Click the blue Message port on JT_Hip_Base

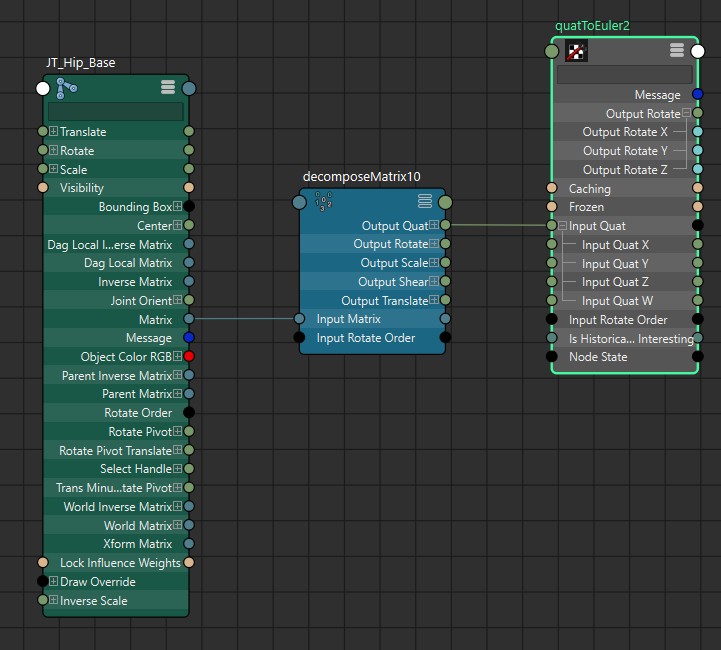[x=189, y=337]
